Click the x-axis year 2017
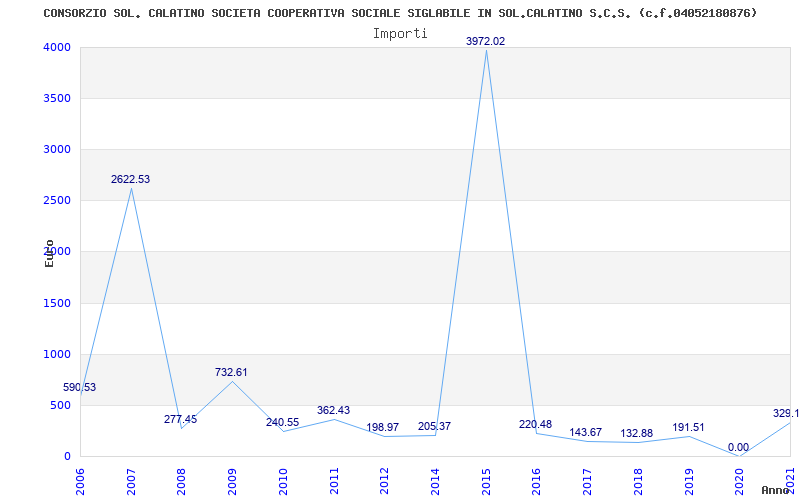This screenshot has width=800, height=500. click(x=587, y=480)
